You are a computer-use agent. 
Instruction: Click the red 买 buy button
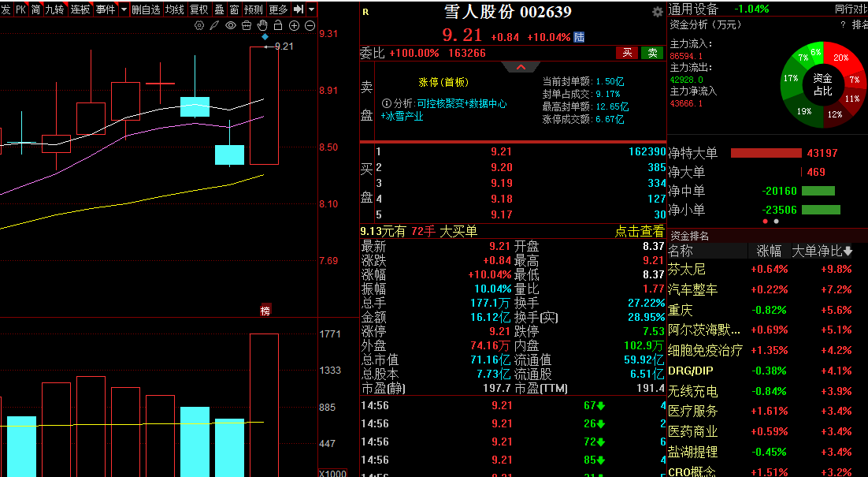click(627, 53)
